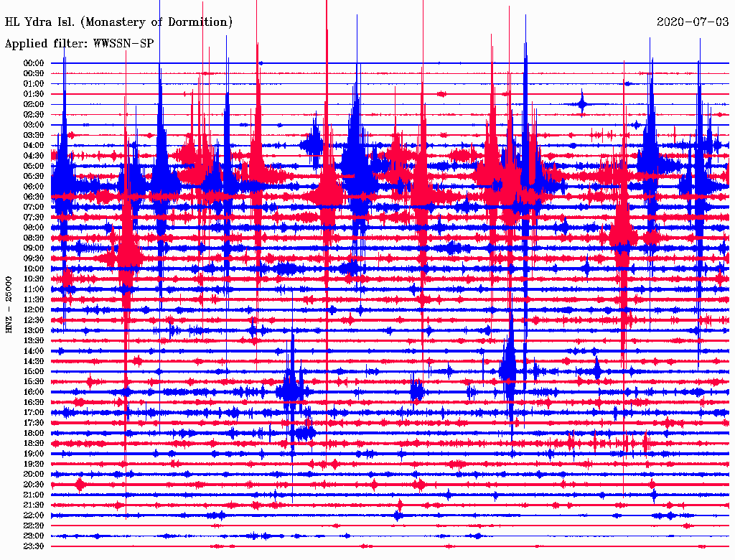735x560 pixels.
Task: Select the 18:30 time label
Action: (x=34, y=443)
